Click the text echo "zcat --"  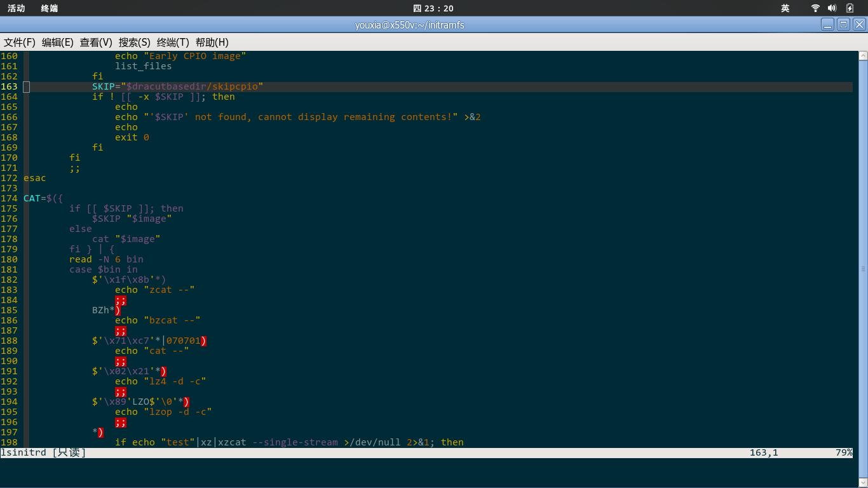[x=155, y=290]
